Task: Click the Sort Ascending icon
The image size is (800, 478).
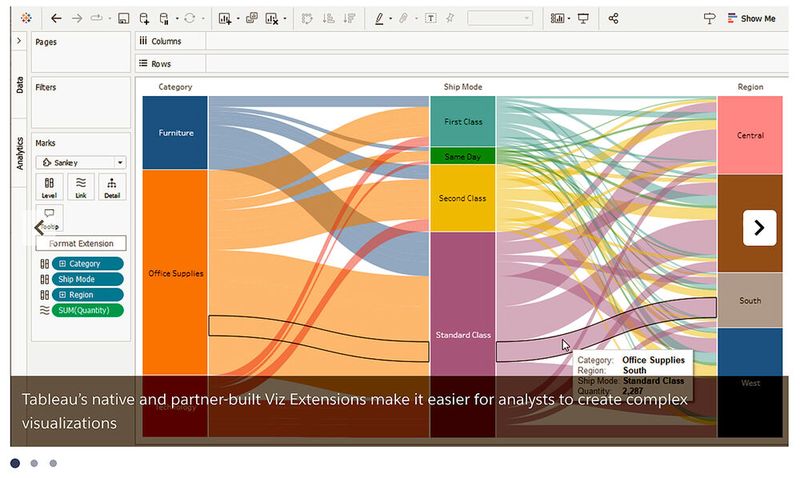Action: [x=329, y=19]
